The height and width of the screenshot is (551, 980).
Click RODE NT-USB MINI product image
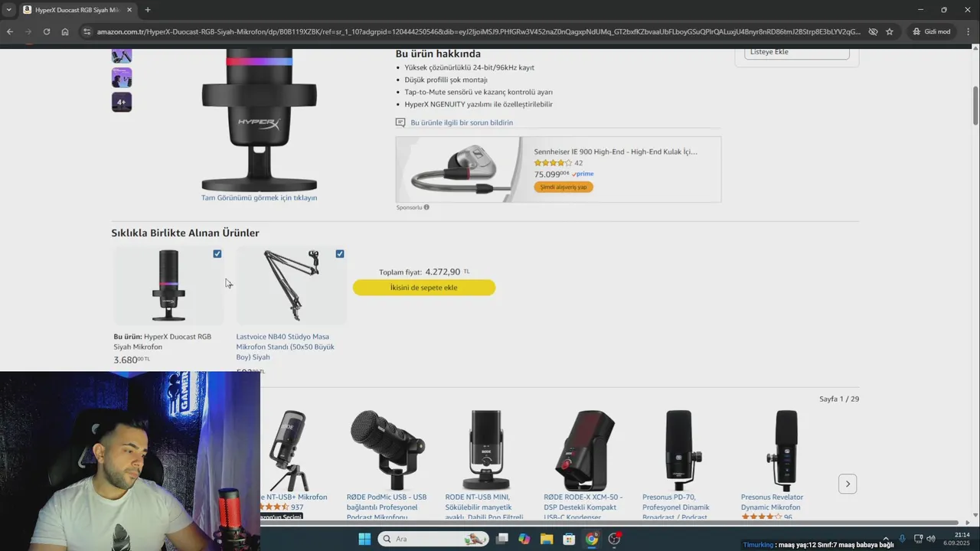pyautogui.click(x=485, y=449)
